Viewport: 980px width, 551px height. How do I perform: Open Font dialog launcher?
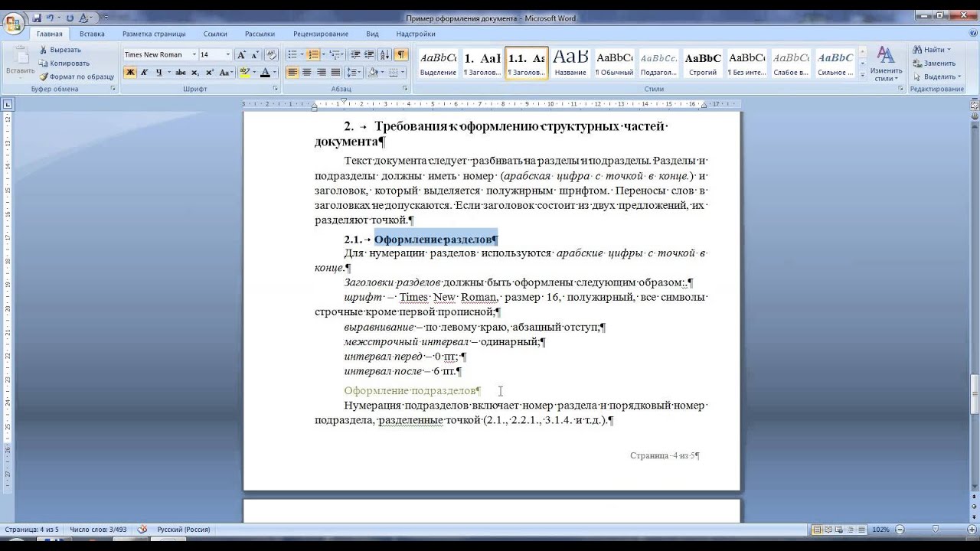276,89
